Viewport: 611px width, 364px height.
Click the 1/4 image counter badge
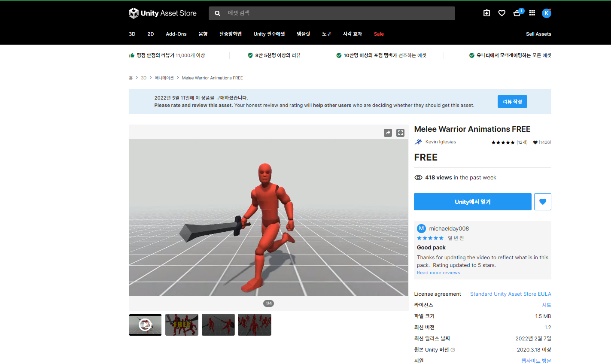(268, 303)
